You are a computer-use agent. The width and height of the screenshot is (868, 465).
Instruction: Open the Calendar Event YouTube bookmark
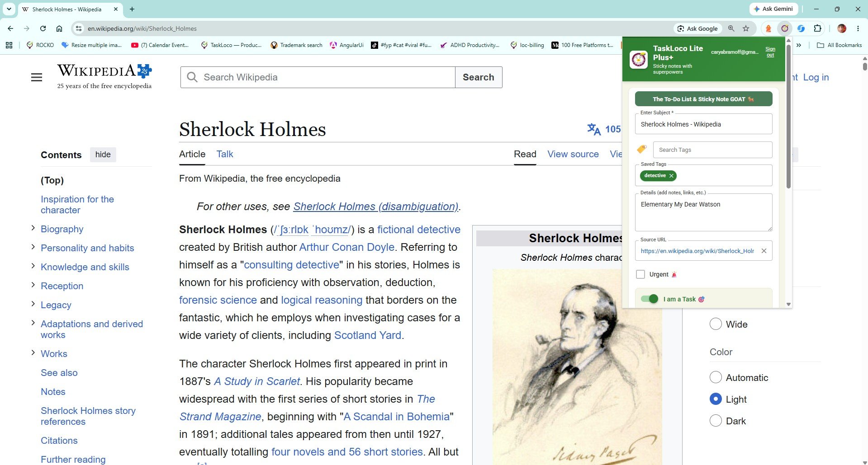click(160, 45)
